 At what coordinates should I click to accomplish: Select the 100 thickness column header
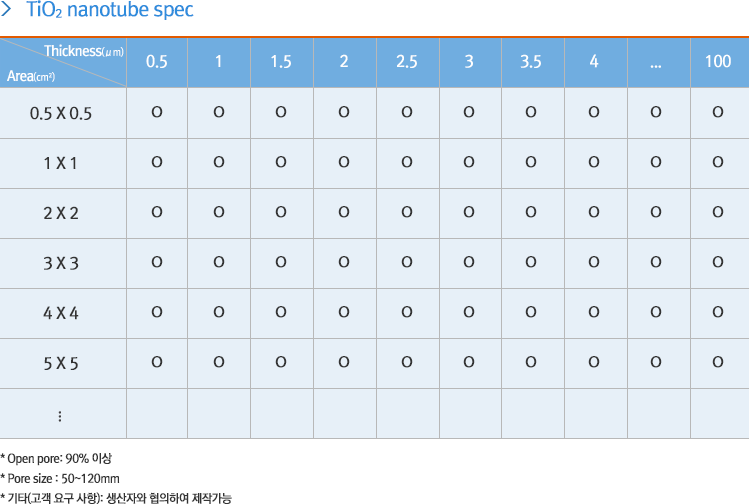click(718, 62)
